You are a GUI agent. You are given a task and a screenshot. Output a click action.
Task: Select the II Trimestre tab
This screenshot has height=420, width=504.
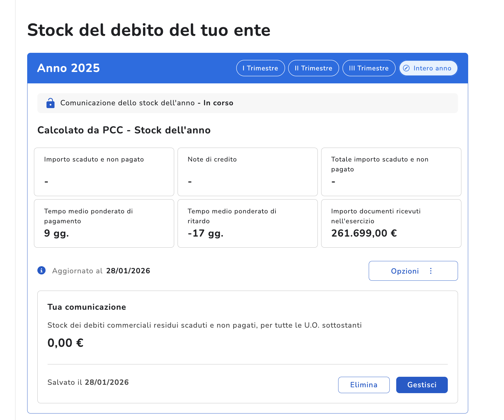[313, 68]
